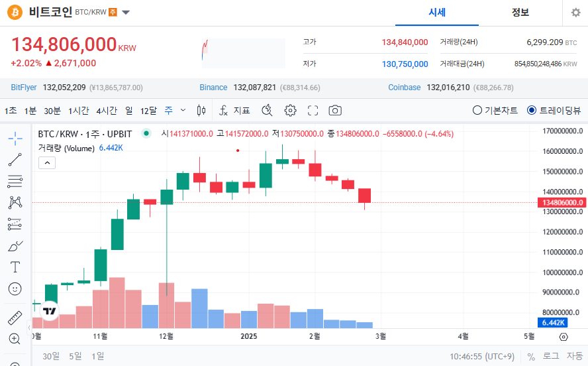
Task: Click the 134806000.0 current price label
Action: [562, 203]
